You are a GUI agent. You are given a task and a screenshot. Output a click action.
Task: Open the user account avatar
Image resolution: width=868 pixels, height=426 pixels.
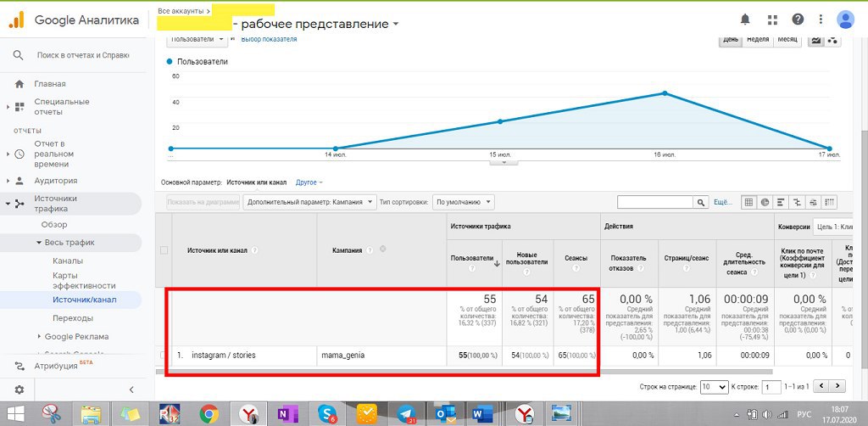(845, 20)
